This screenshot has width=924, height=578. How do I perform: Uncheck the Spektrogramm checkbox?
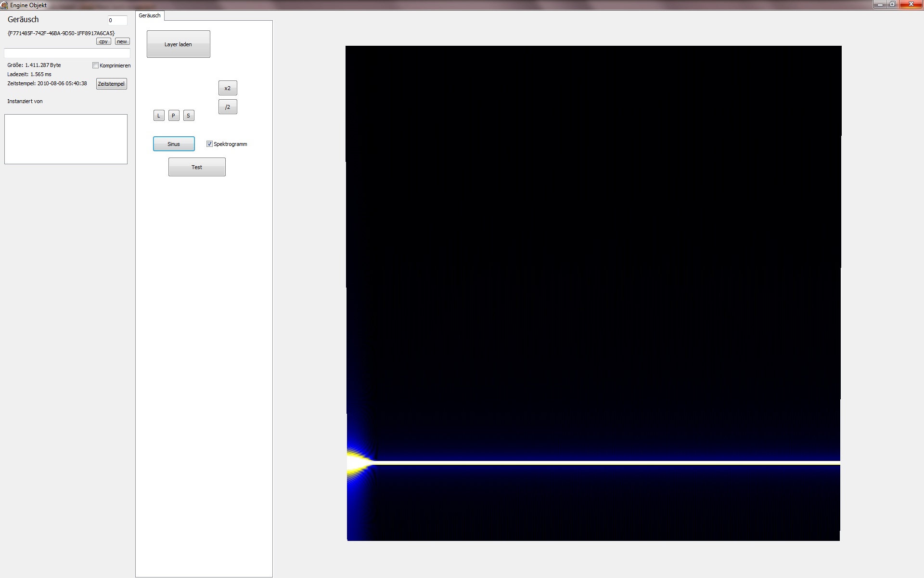(x=209, y=144)
